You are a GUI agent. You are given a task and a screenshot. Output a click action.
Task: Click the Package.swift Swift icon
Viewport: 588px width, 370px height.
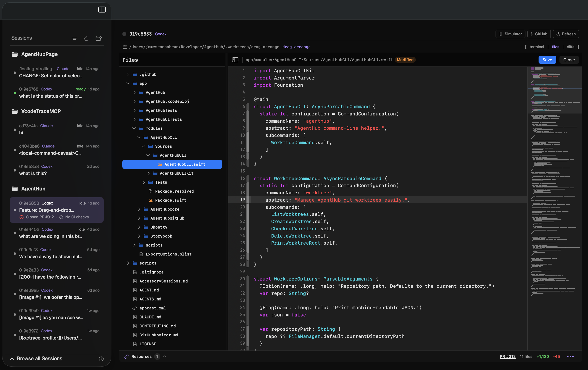tap(150, 200)
